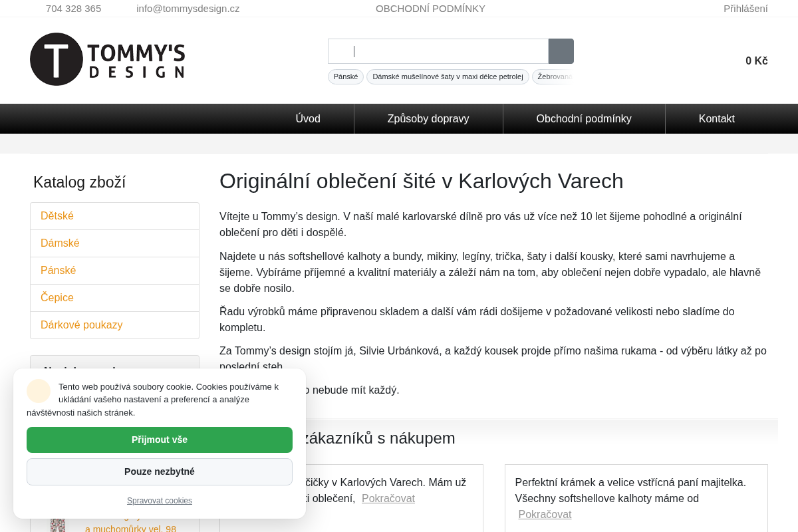Screen dimensions: 798x532
Task: Select the Dámské mušelínové šaty suggestion chip
Action: pyautogui.click(x=448, y=76)
